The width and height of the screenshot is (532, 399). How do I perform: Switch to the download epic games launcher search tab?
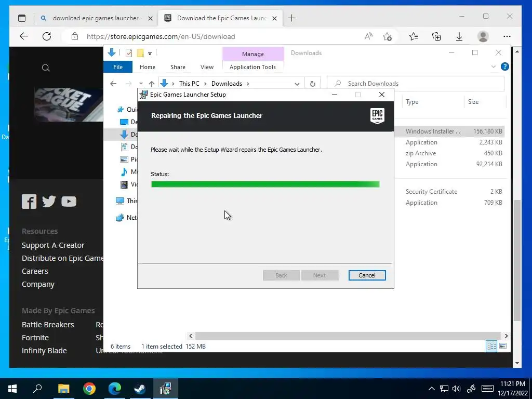tap(96, 18)
